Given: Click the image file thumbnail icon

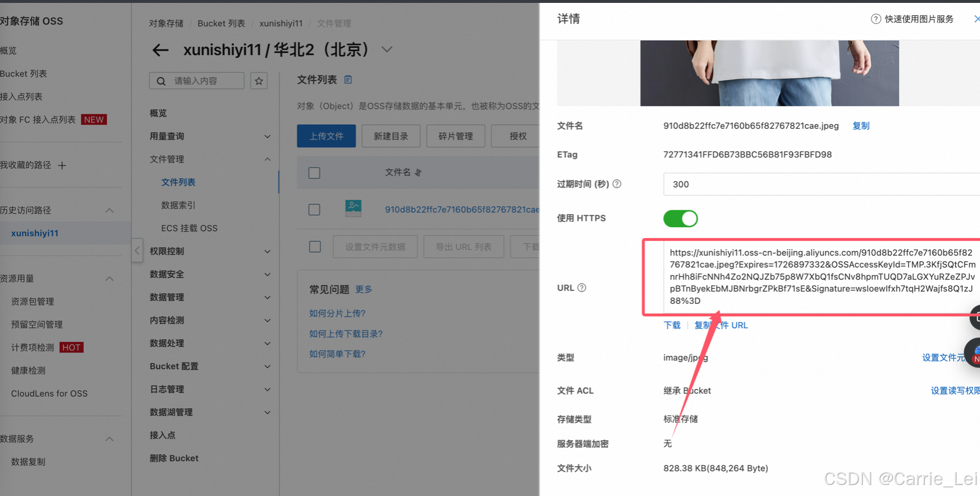Looking at the screenshot, I should [x=353, y=208].
